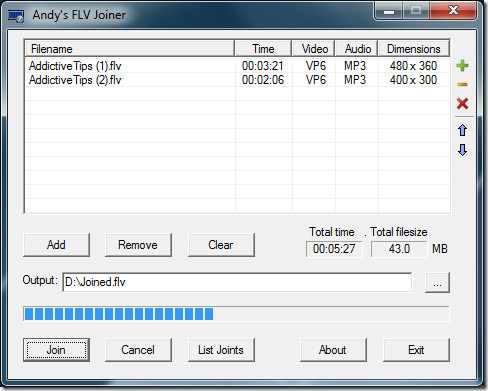Move selected file down with blue arrow
The width and height of the screenshot is (488, 391).
pos(462,150)
